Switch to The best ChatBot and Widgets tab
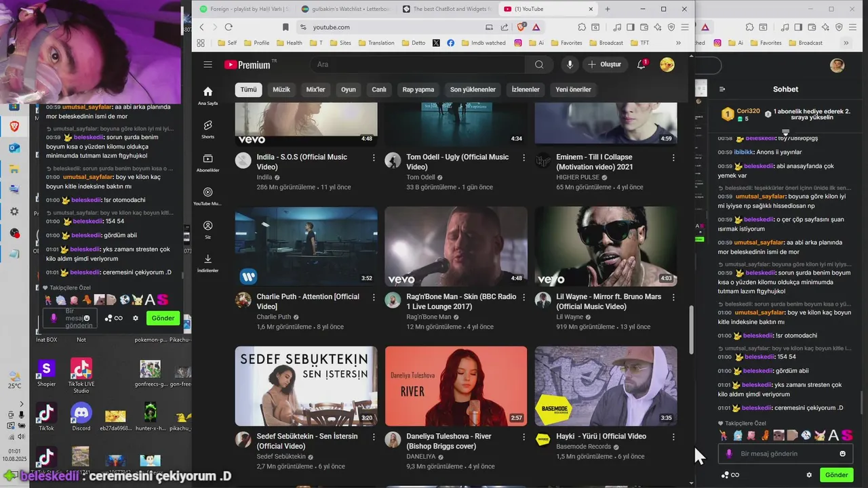Image resolution: width=868 pixels, height=488 pixels. [445, 9]
